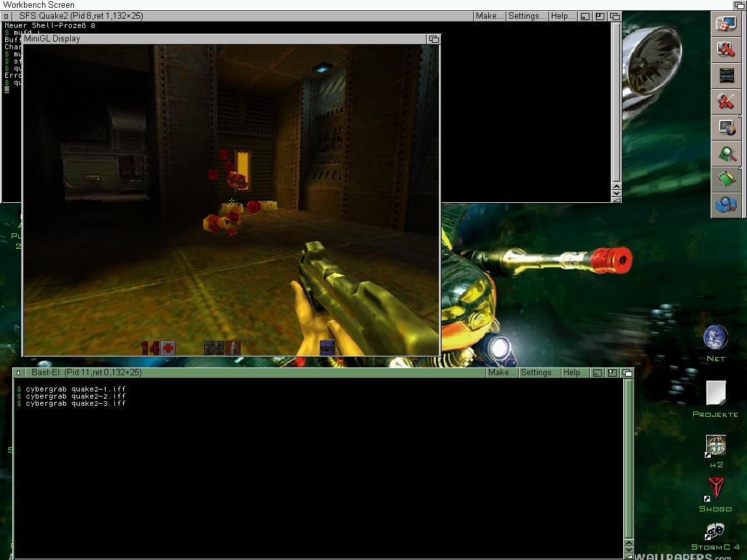Click Settings... in the Bast-El shell window
This screenshot has height=560, width=747.
pyautogui.click(x=539, y=373)
